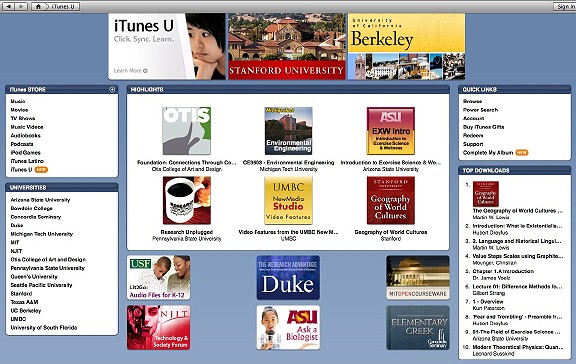The image size is (576, 364).
Task: Open NJIT in Universities list
Action: 16,251
